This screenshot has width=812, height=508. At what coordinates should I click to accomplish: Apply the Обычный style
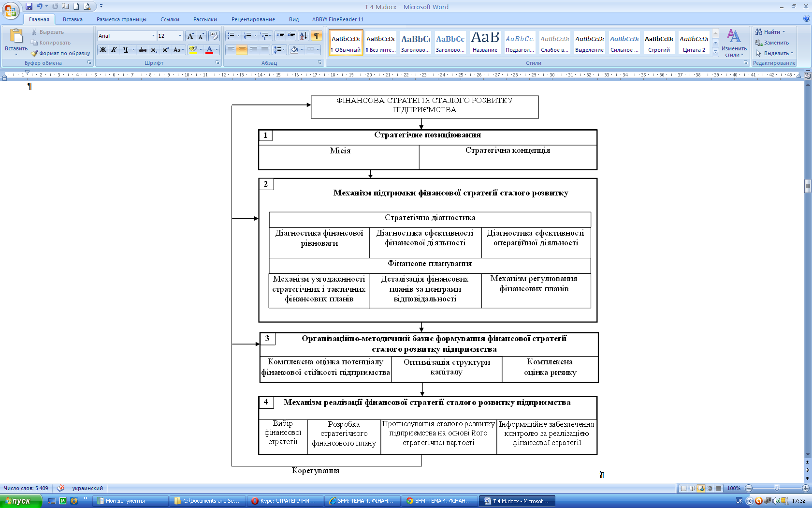(x=346, y=43)
